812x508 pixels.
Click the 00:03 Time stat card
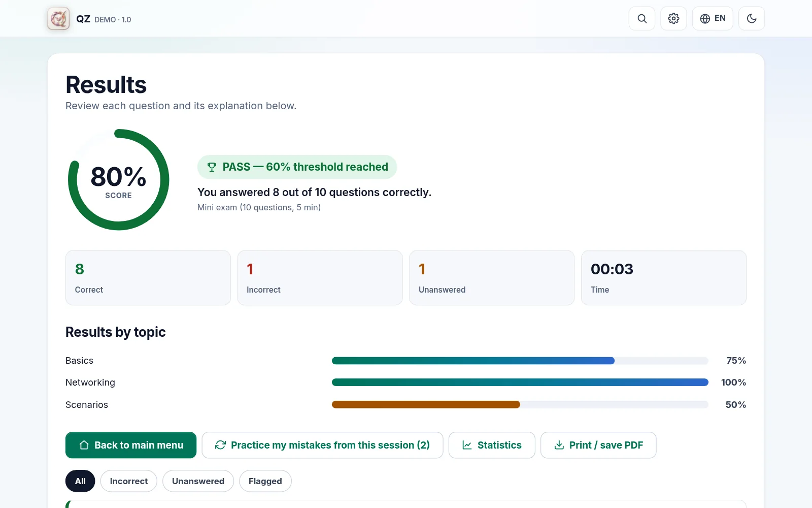[x=664, y=278]
